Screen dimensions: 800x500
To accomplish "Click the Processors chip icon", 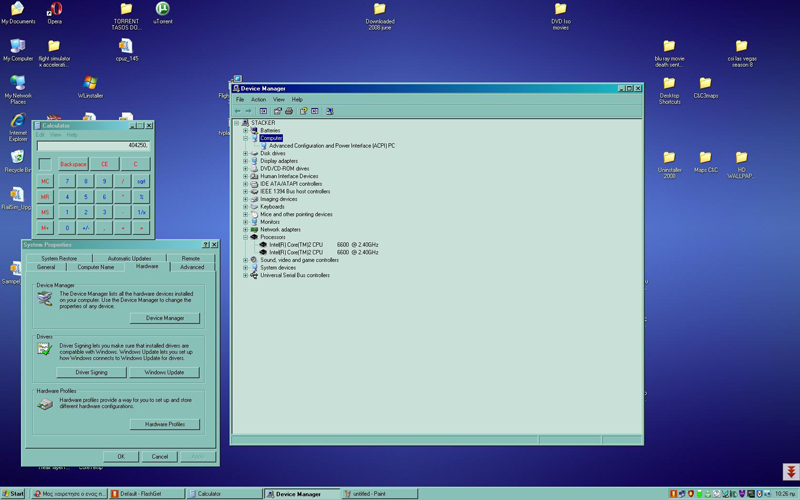I will [254, 237].
